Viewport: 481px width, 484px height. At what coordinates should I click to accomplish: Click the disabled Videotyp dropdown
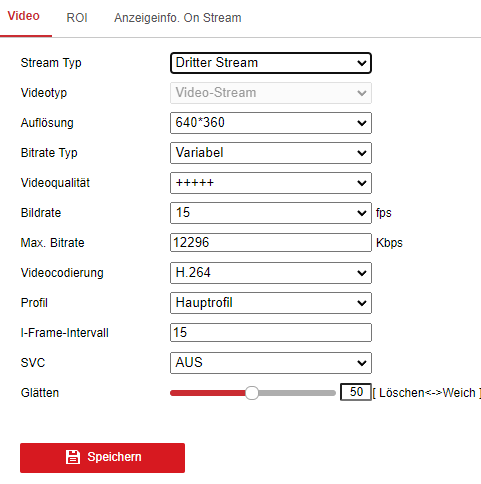(271, 93)
